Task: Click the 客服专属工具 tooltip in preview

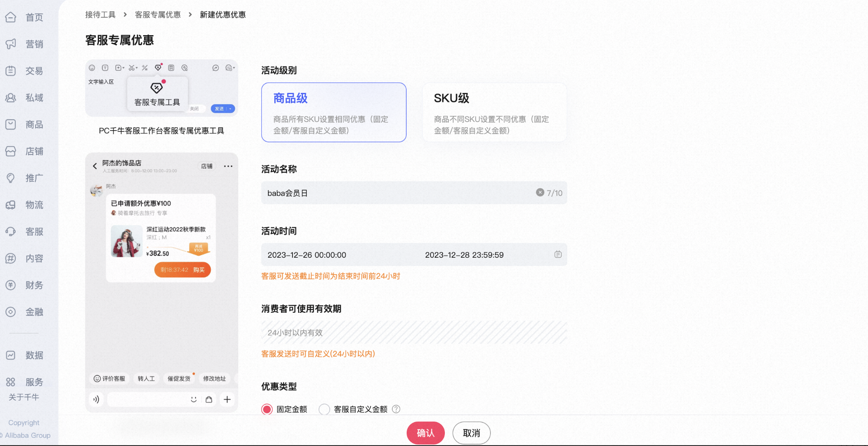Action: pos(157,94)
